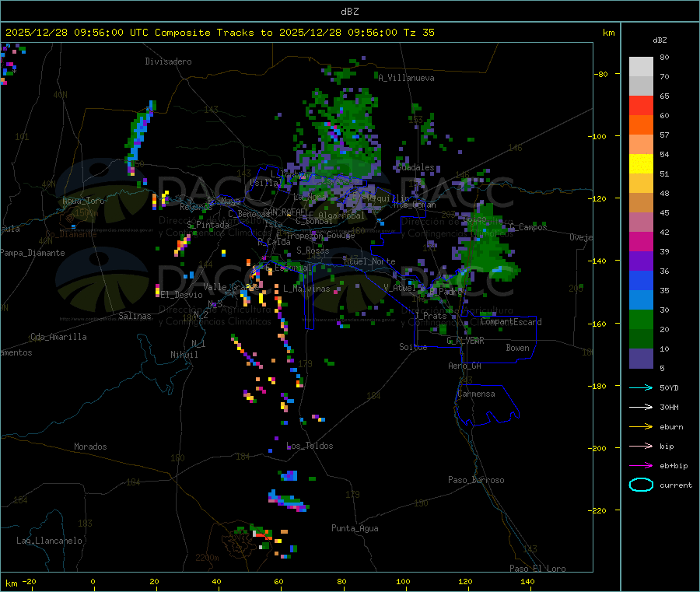This screenshot has width=700, height=592.
Task: Click the Tropezon_Goudge map label
Action: pyautogui.click(x=320, y=235)
